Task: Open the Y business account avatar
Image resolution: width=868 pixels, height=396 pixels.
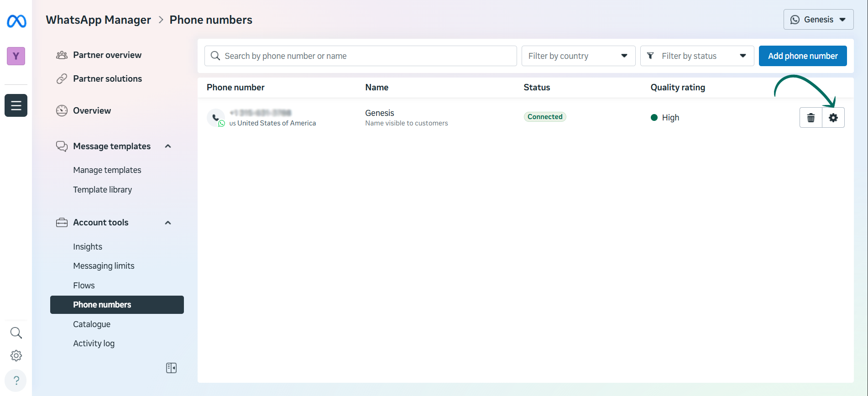Action: pos(16,56)
